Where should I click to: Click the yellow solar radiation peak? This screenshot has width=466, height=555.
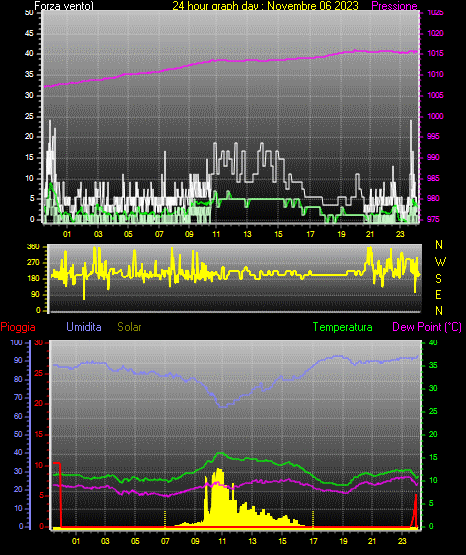[220, 471]
